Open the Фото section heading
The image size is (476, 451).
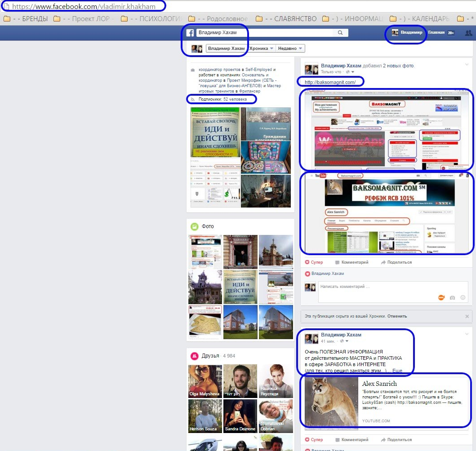tap(208, 226)
